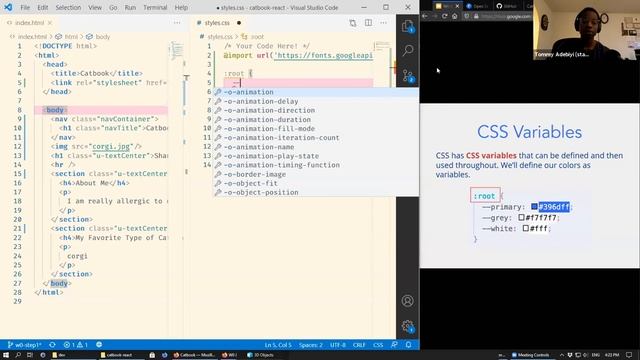This screenshot has height=360, width=640.
Task: Open the Accounts menu in activity bar
Action: (x=407, y=301)
